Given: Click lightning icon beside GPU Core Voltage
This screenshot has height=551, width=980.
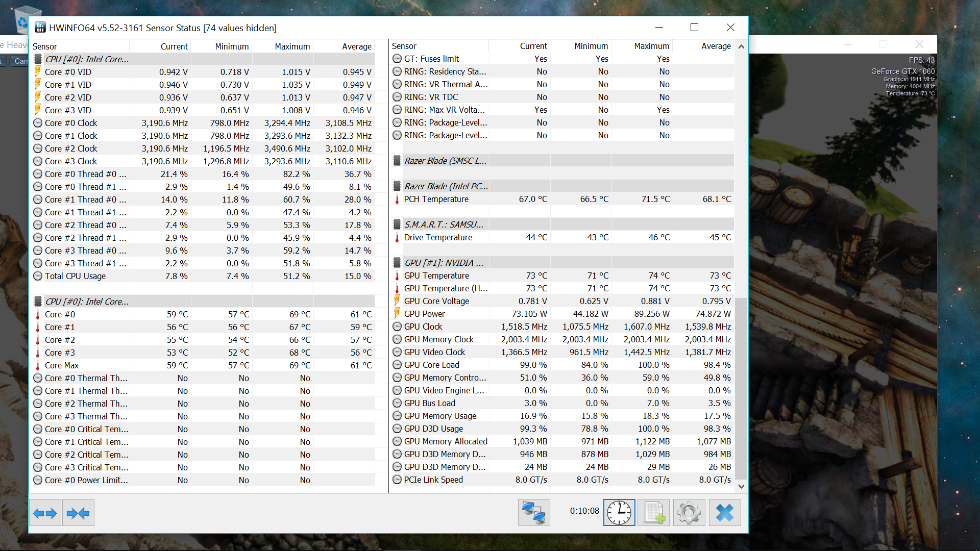Looking at the screenshot, I should (x=397, y=301).
